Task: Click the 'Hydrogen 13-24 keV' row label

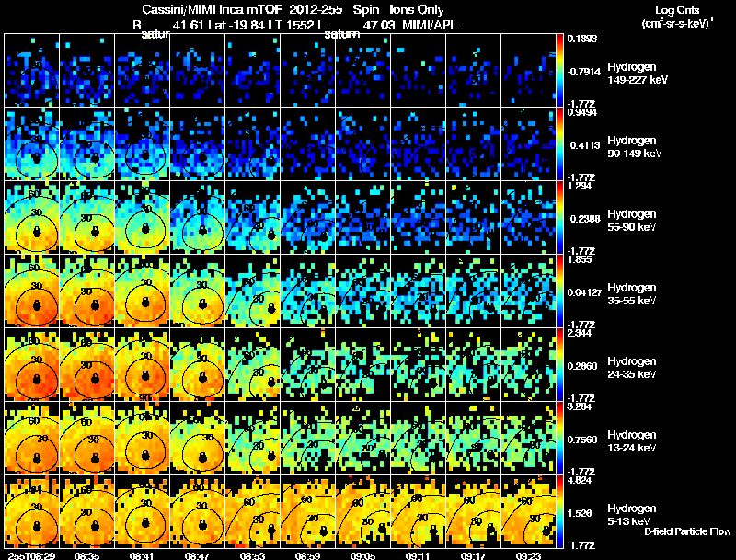Action: (x=632, y=441)
